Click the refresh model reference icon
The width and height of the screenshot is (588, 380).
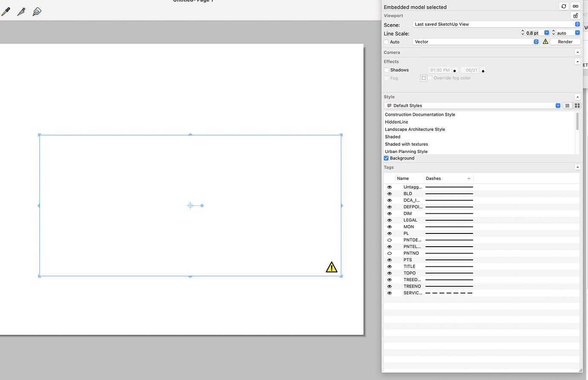563,6
